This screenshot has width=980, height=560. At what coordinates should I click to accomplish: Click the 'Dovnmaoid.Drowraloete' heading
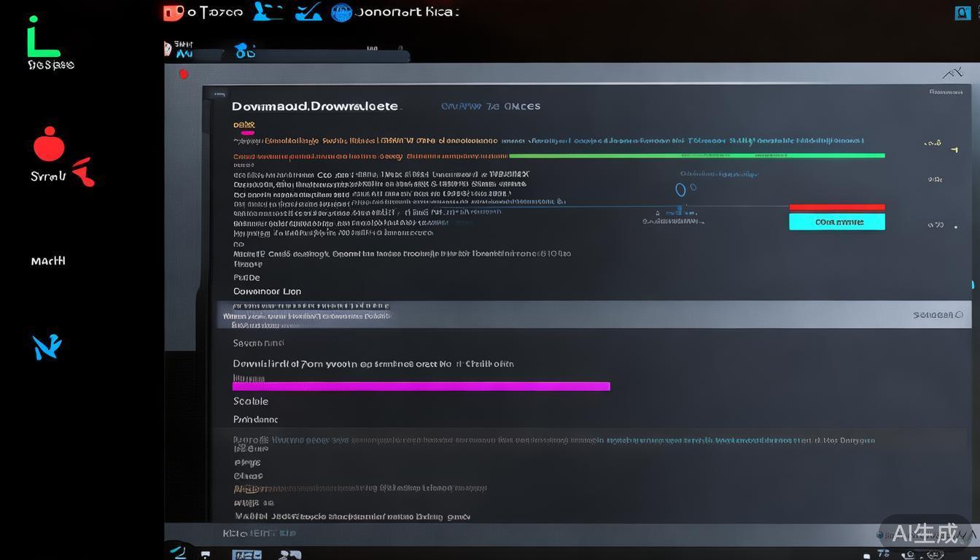315,106
